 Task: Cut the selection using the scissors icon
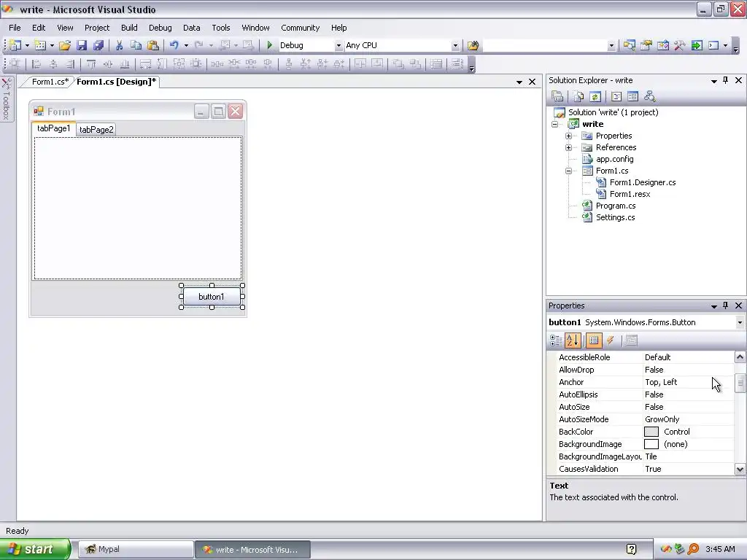click(x=119, y=45)
